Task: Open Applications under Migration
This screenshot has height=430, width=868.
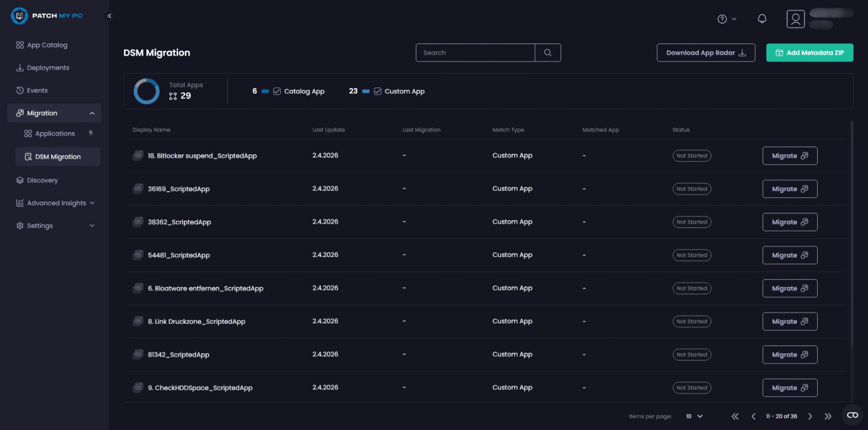Action: coord(55,133)
